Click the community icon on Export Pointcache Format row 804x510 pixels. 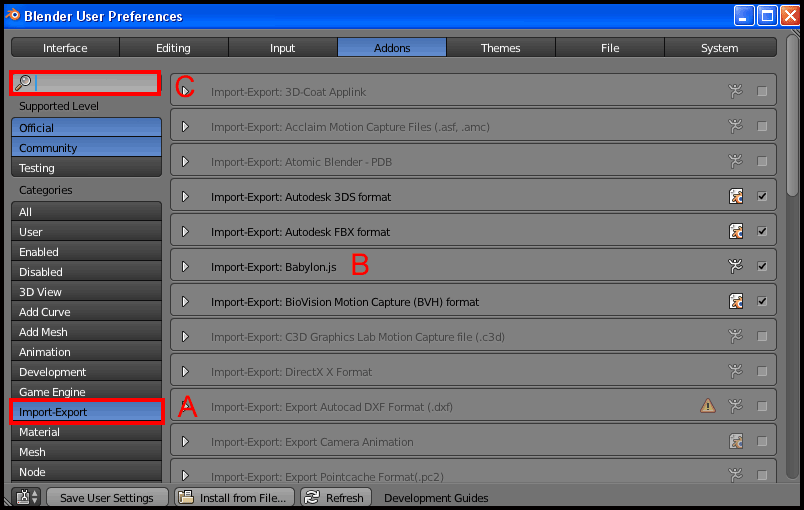[735, 475]
